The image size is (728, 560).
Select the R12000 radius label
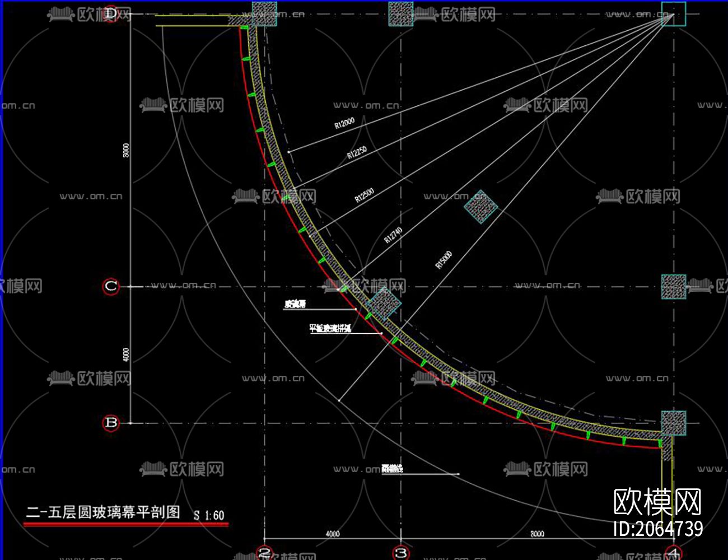pos(344,123)
